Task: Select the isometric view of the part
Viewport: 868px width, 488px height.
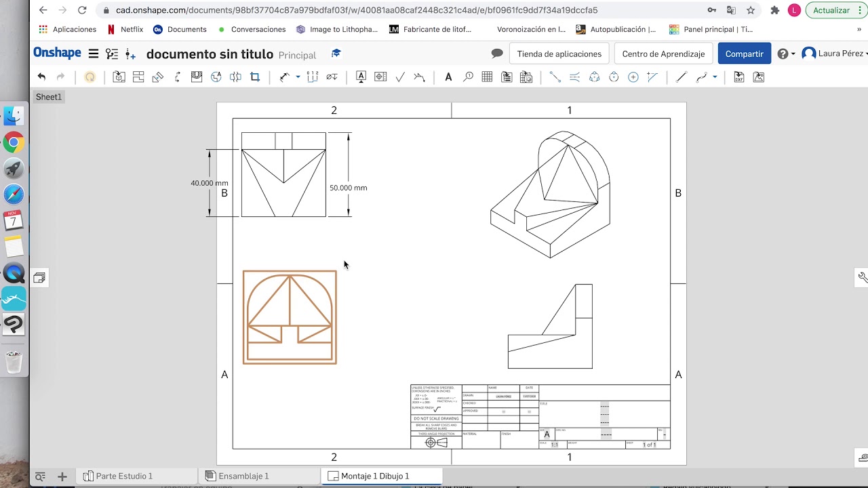Action: pyautogui.click(x=550, y=195)
